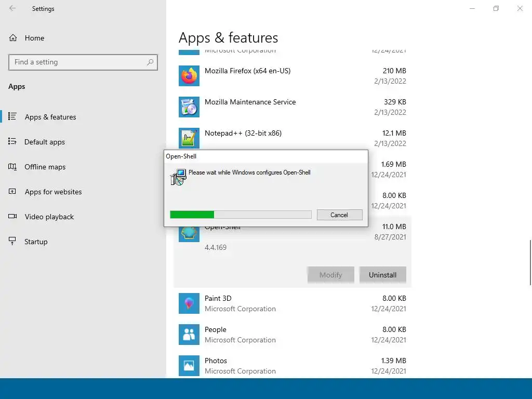Open Default apps section
The height and width of the screenshot is (399, 532).
[45, 142]
